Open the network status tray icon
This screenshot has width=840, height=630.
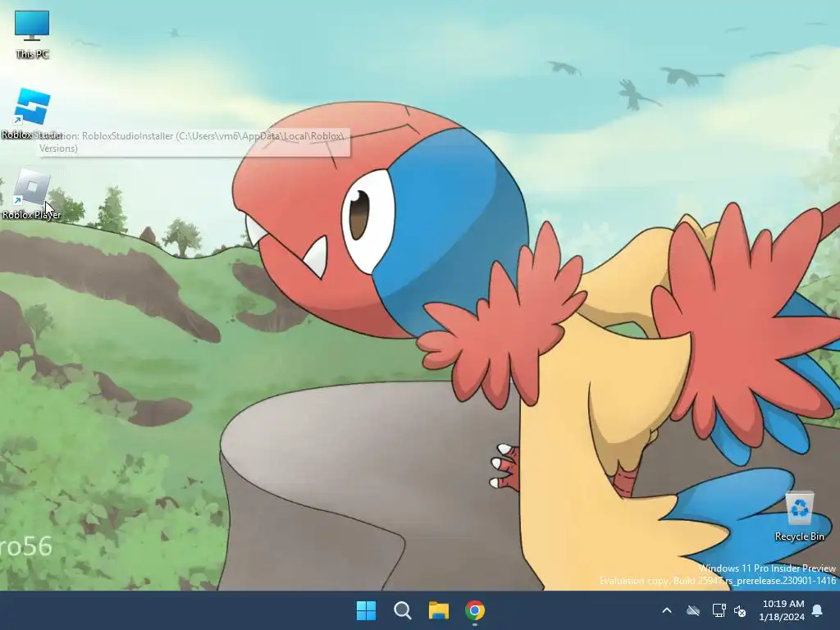(x=719, y=610)
